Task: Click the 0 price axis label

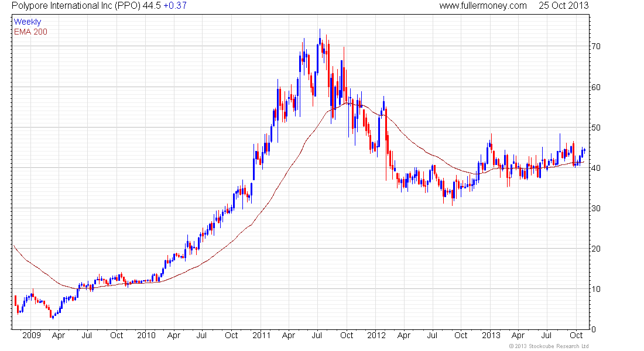Action: click(x=593, y=329)
